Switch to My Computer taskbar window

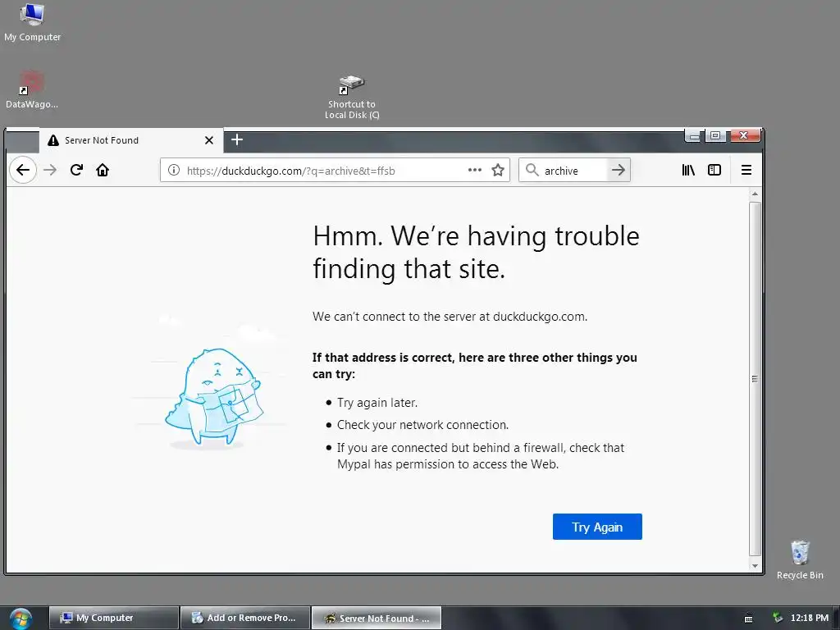pyautogui.click(x=113, y=618)
